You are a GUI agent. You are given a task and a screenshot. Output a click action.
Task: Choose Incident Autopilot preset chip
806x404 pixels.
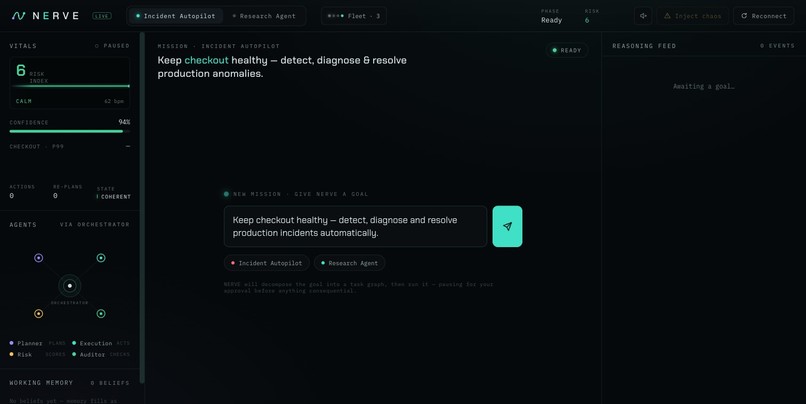click(x=267, y=263)
